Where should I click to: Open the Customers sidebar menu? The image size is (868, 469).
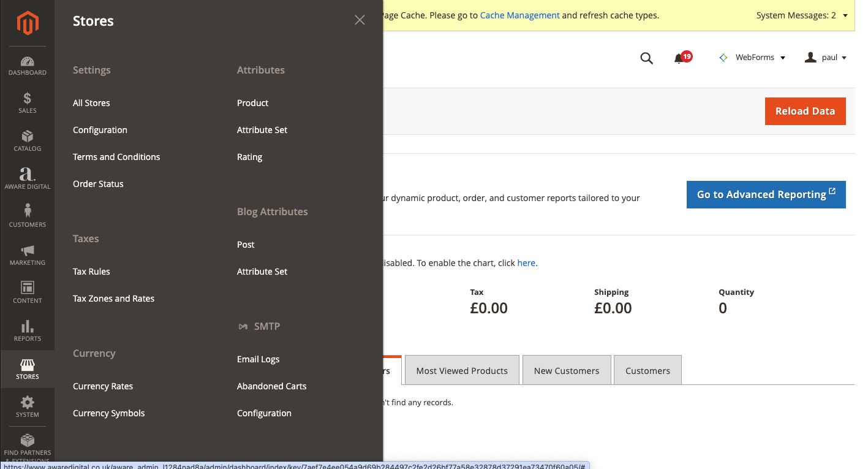28,217
